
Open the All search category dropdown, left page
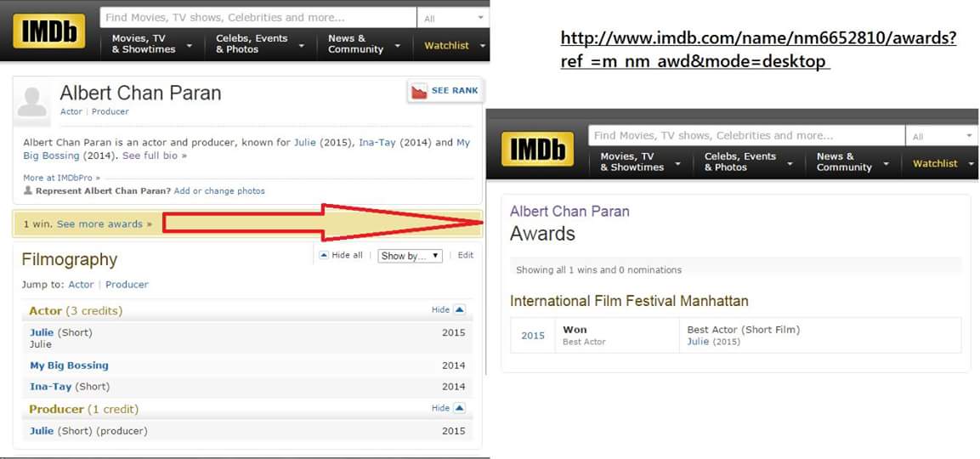pyautogui.click(x=452, y=18)
